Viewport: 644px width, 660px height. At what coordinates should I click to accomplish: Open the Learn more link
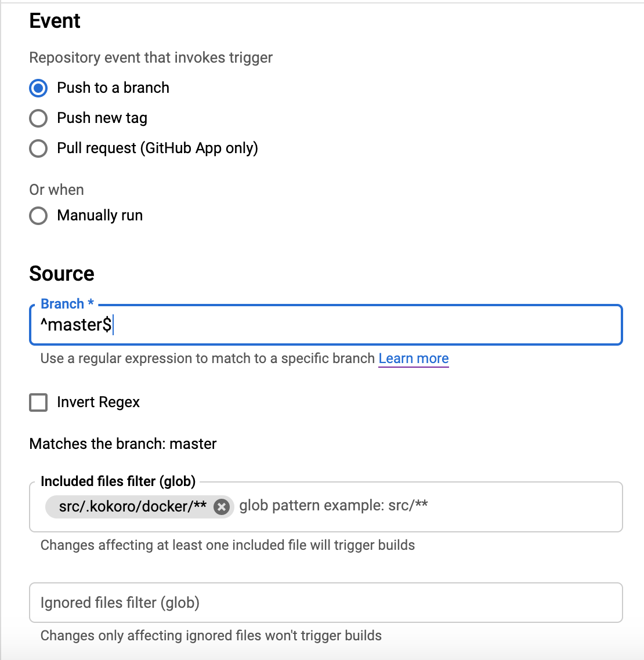(x=414, y=358)
